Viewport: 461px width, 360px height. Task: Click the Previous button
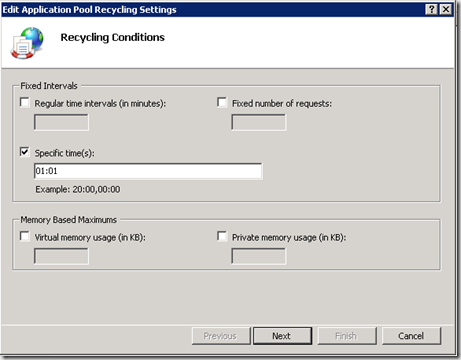click(221, 336)
